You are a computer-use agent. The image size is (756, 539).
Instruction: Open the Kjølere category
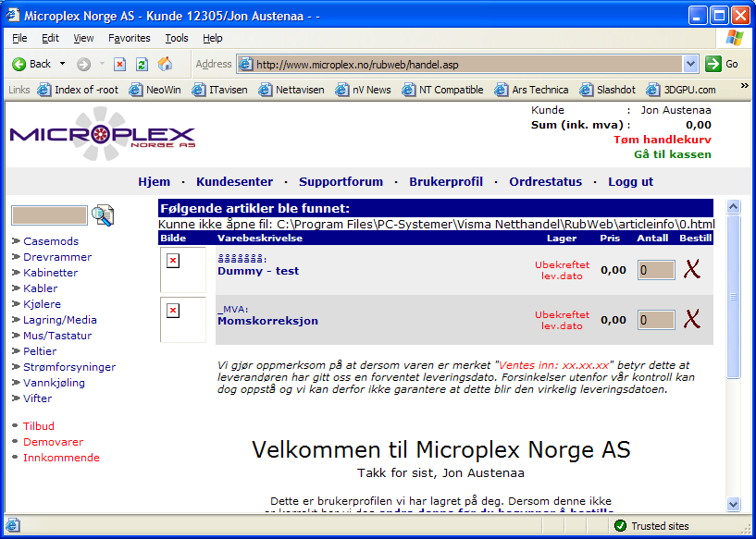point(42,304)
